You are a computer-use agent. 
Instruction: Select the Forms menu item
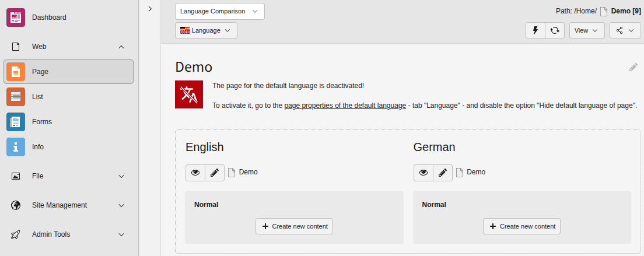coord(69,122)
